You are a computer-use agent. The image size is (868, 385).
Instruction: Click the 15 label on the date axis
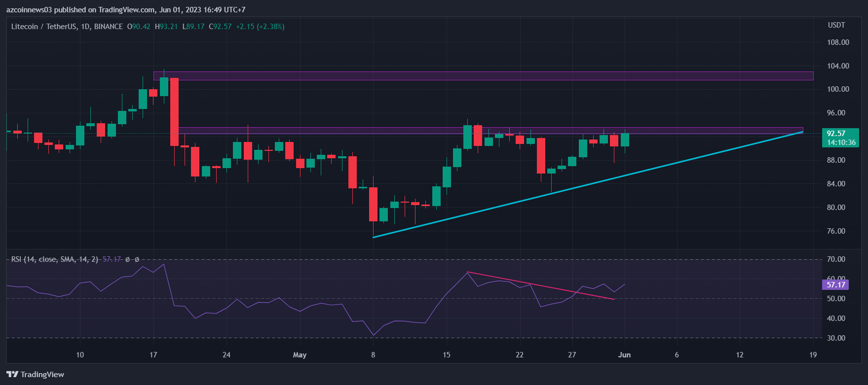(446, 355)
